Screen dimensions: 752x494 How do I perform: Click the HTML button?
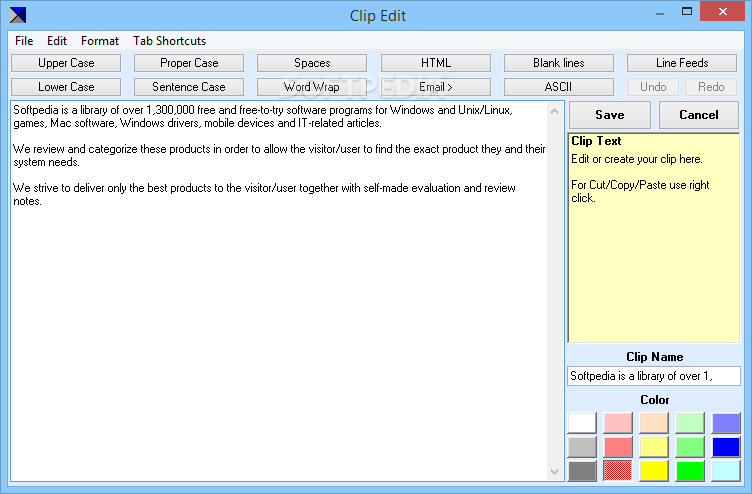(436, 63)
